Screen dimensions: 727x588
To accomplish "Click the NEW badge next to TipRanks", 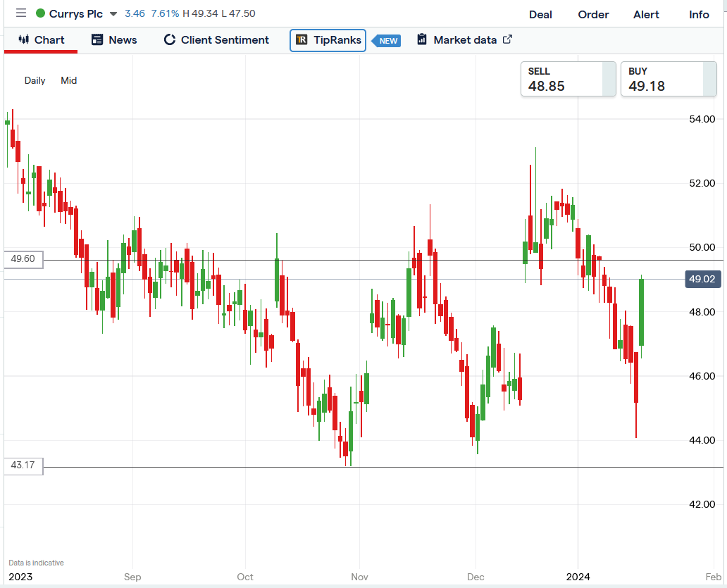I will (x=387, y=41).
